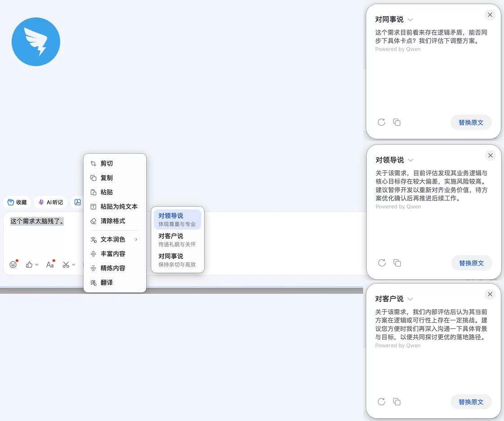Choose 对客户说 in the submenu

coord(177,240)
